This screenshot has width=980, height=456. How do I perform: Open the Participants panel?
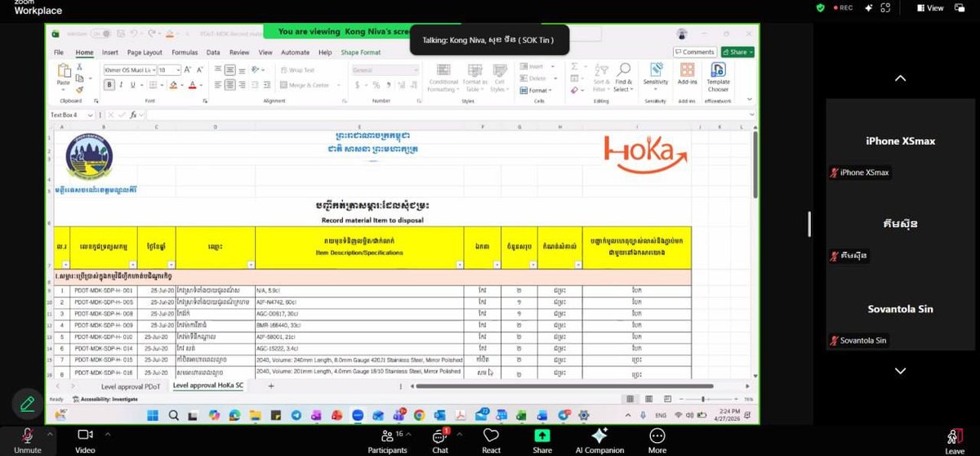[x=387, y=440]
